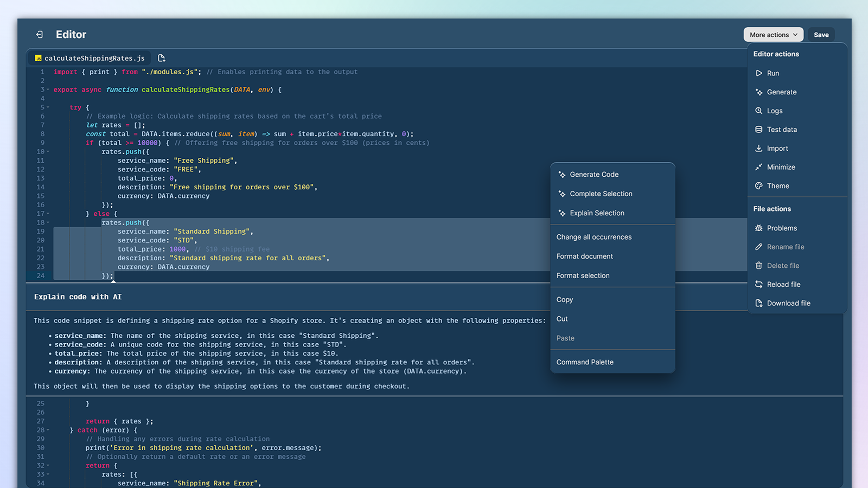Image resolution: width=868 pixels, height=488 pixels.
Task: Click JS file icon on calculateShippingRates.js tab
Action: [x=38, y=58]
